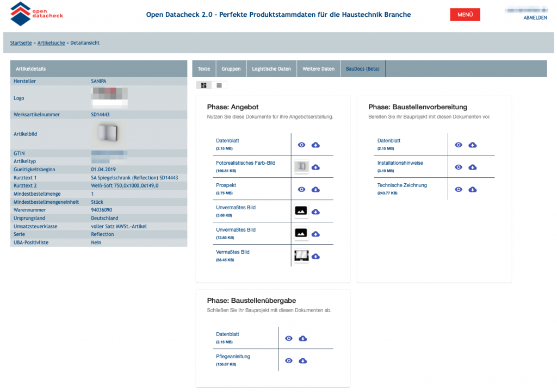
Task: Download the Pflegeanleitung document
Action: [303, 361]
